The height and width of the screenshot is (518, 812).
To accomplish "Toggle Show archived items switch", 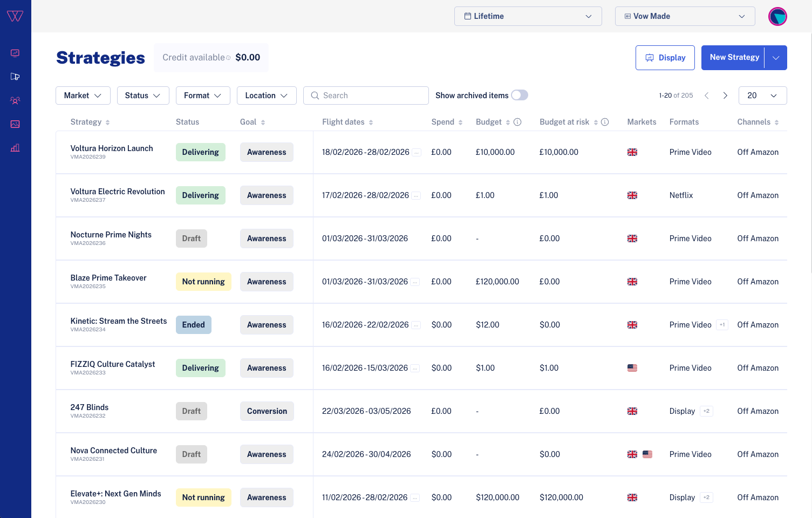I will 519,95.
